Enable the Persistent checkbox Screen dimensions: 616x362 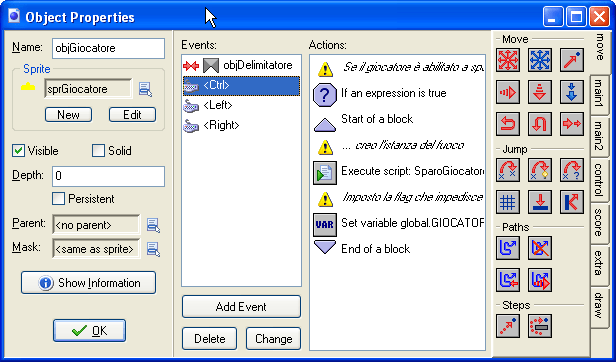59,198
